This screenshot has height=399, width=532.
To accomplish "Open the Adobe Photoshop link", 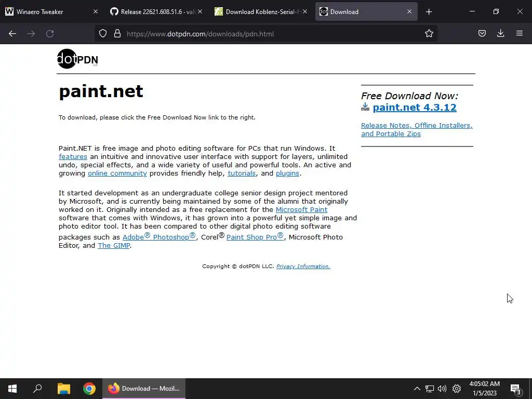I will 159,236.
